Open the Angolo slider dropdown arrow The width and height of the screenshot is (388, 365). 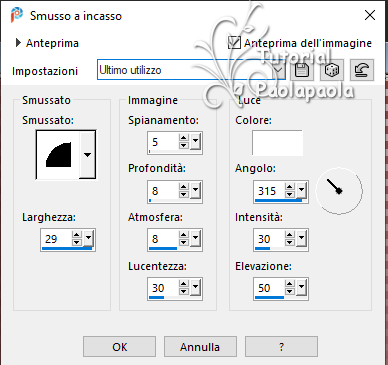301,191
